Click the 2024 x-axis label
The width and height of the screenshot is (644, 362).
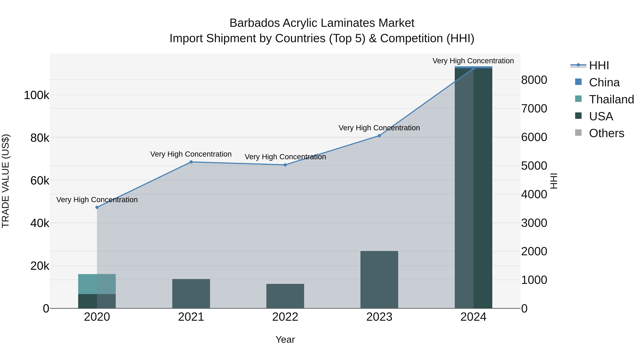(473, 317)
